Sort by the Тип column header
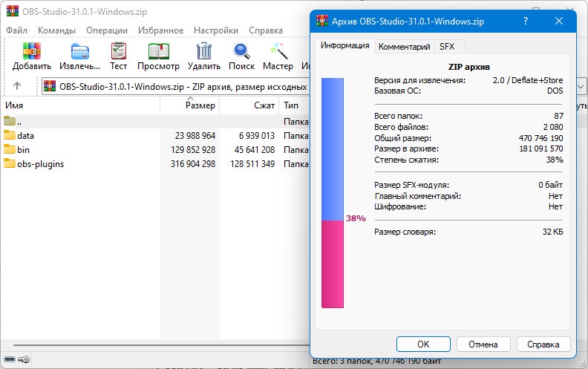 coord(295,105)
